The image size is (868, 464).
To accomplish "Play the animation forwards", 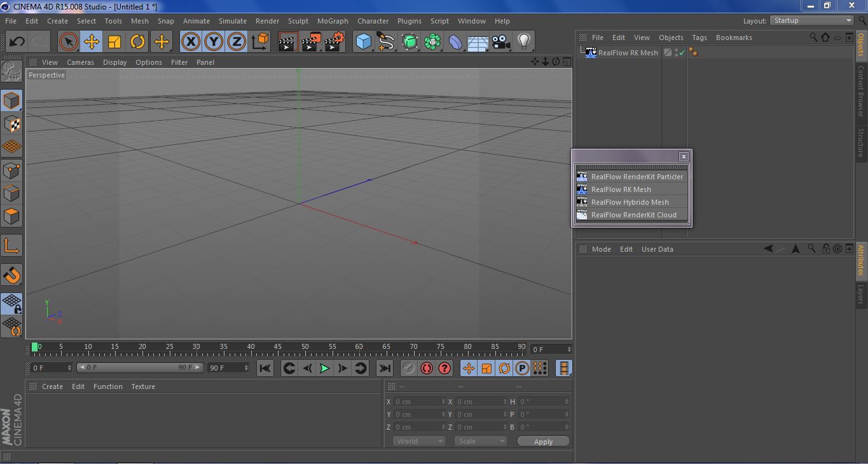I will 324,368.
